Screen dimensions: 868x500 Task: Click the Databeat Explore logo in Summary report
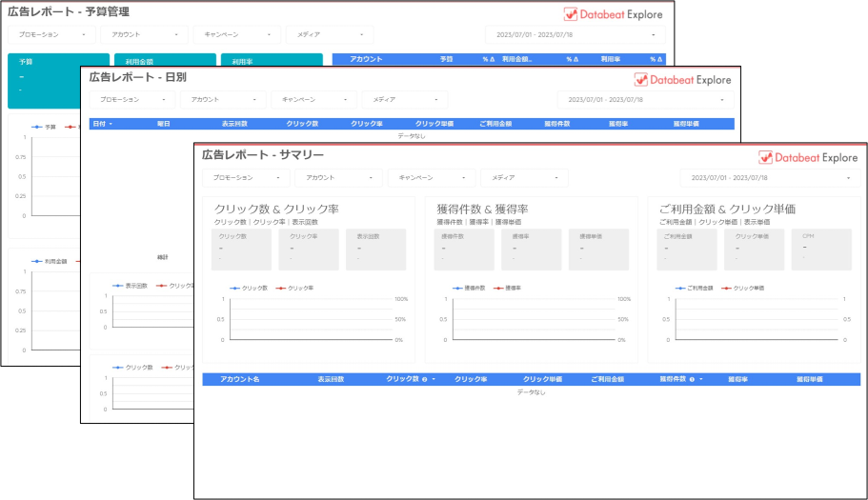pos(808,158)
